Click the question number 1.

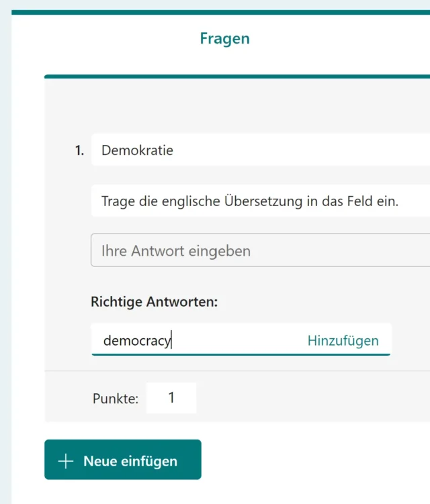[x=79, y=150]
